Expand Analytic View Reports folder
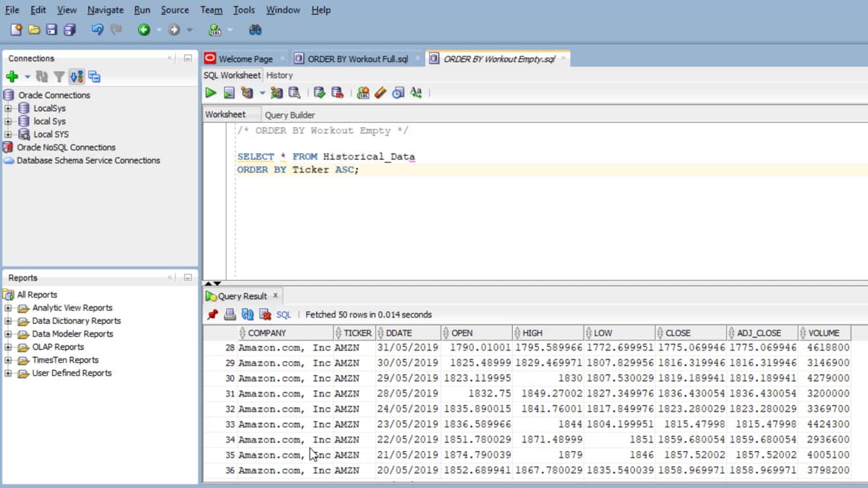 click(9, 308)
